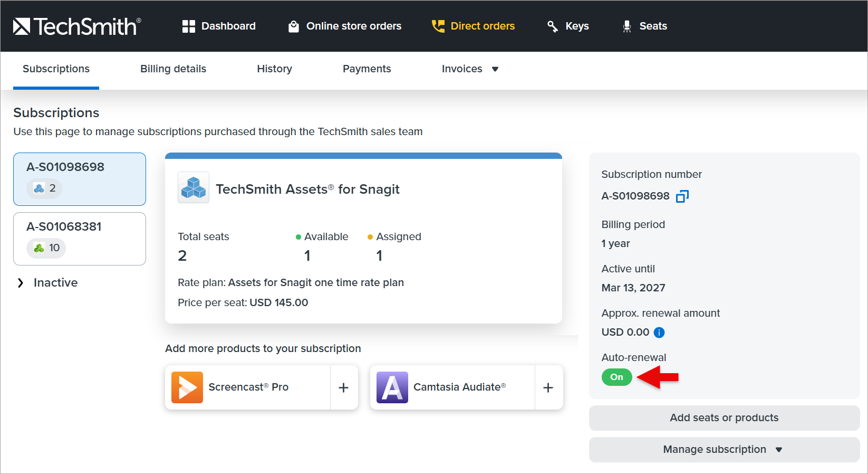Image resolution: width=868 pixels, height=474 pixels.
Task: Navigate to the Keys section
Action: [568, 26]
